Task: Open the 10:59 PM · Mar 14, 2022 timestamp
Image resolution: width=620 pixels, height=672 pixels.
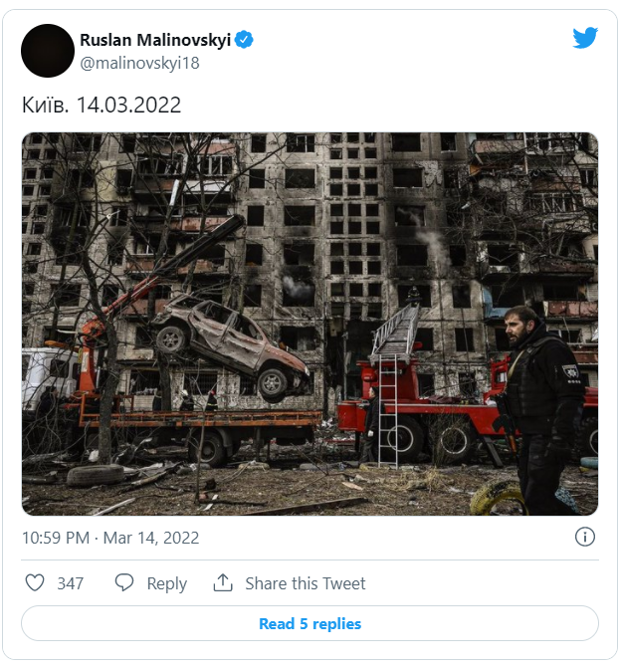Action: (x=110, y=538)
